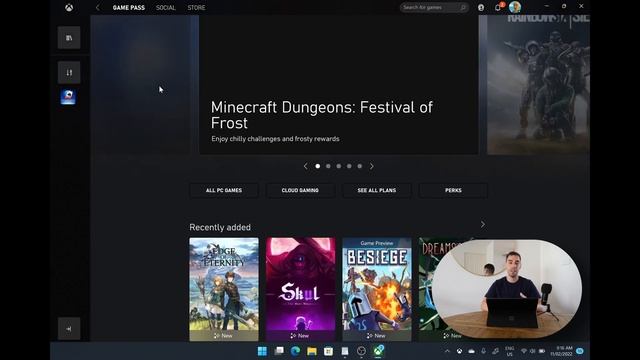This screenshot has width=640, height=360.
Task: Click the OneDrive cloud tray icon
Action: pyautogui.click(x=471, y=351)
